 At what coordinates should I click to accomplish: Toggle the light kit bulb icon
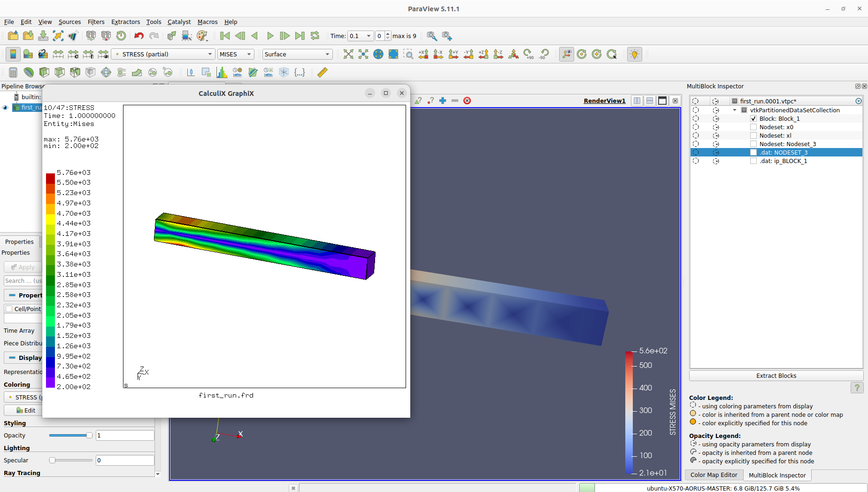635,55
